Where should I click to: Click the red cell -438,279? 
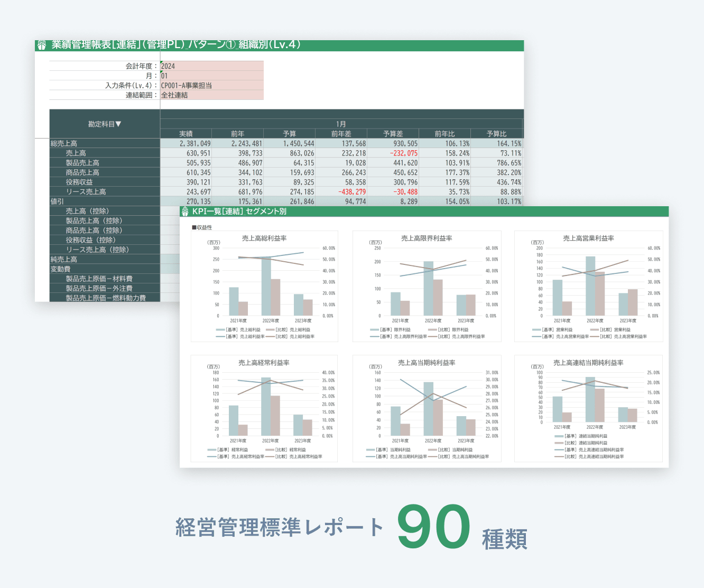click(x=341, y=192)
